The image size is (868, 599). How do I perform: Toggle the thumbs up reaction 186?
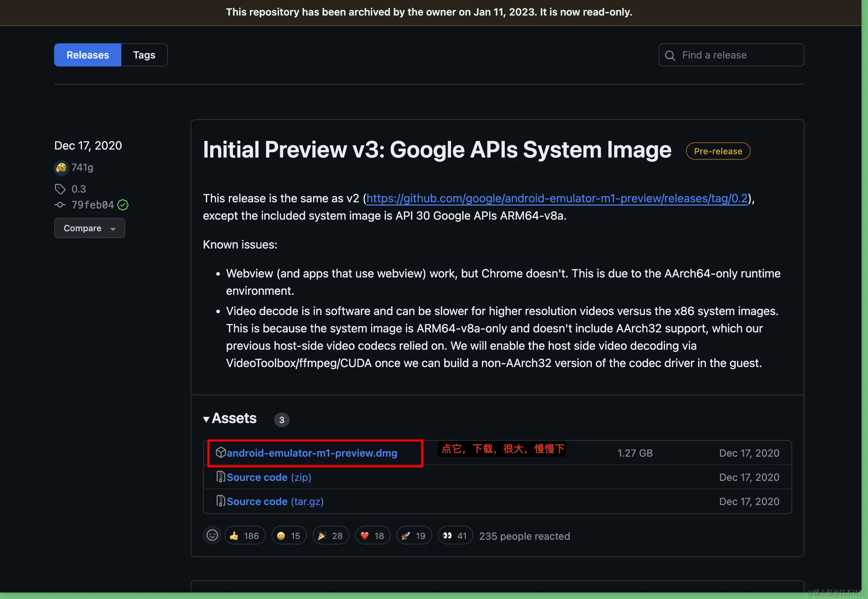(x=244, y=535)
